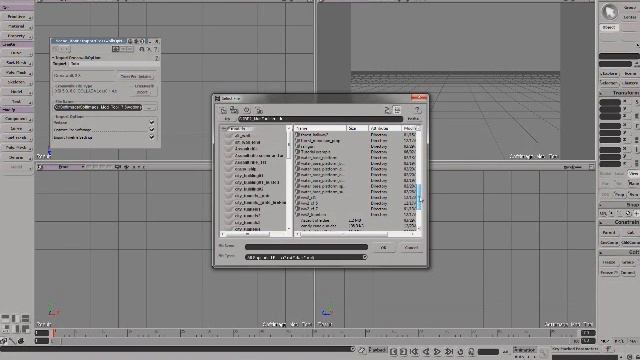640x360 pixels.
Task: Click the help icon in Crosswalk toolbar
Action: pos(156,49)
